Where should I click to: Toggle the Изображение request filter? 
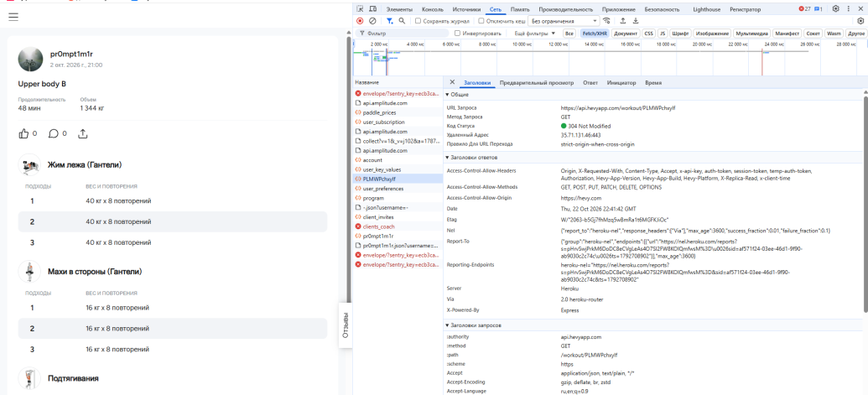tap(712, 34)
